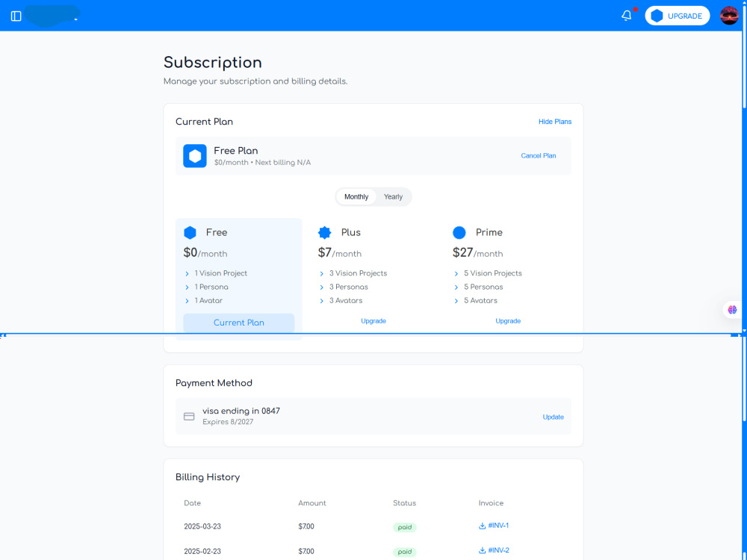Click chevron beside 5 Avatars
Image resolution: width=747 pixels, height=560 pixels.
[456, 301]
